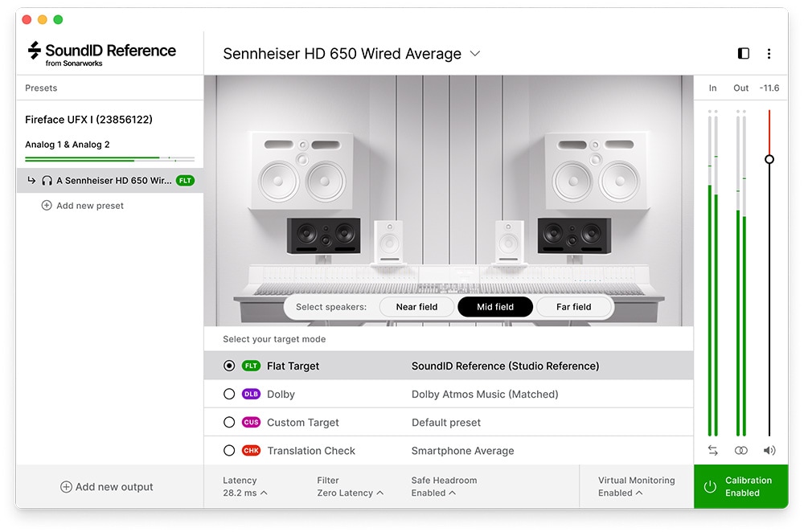This screenshot has height=532, width=804.
Task: Click the studio speakers illustration
Action: [x=449, y=200]
